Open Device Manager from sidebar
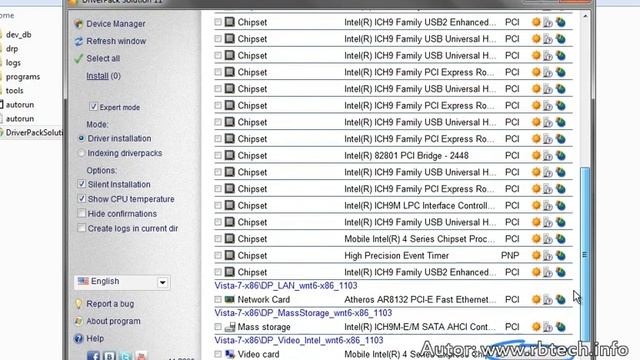This screenshot has width=640, height=360. [116, 24]
